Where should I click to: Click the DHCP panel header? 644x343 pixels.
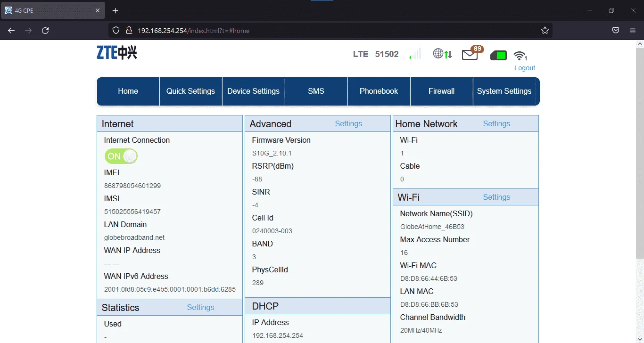318,306
